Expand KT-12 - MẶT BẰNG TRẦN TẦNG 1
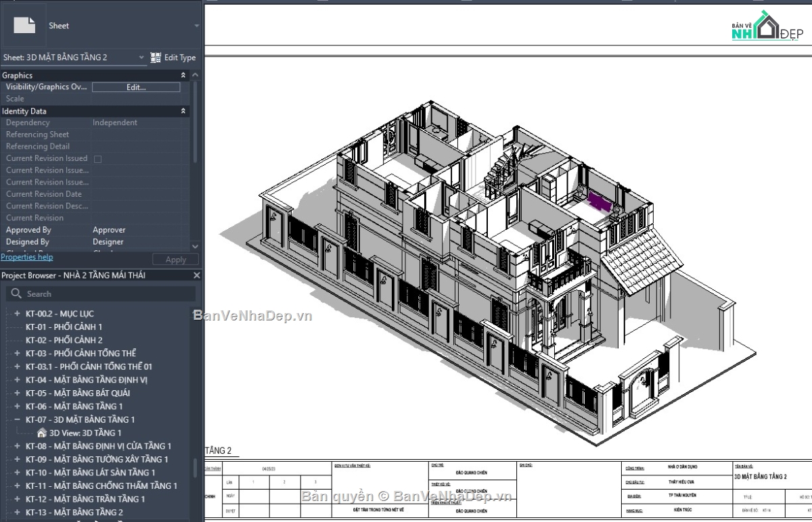The image size is (812, 522). coord(18,499)
